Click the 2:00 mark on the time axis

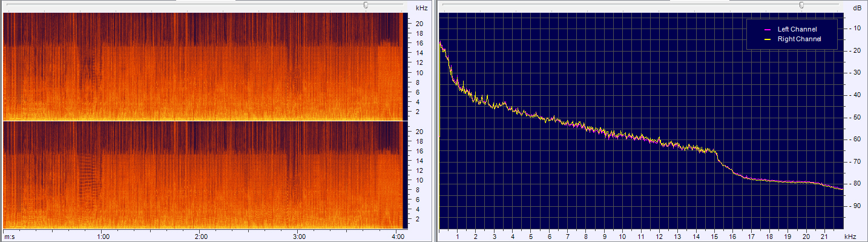(201, 237)
